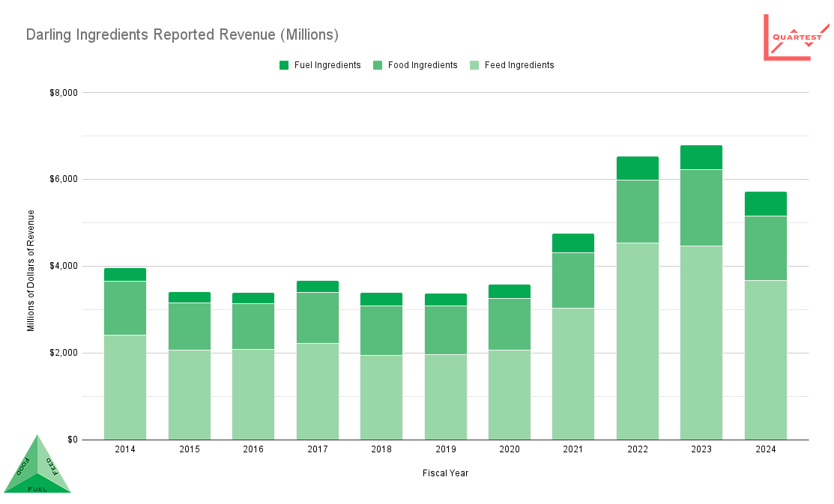Click the 2014 Fuel Ingredients bar segment
Viewport: 834px width, 504px height.
[125, 274]
